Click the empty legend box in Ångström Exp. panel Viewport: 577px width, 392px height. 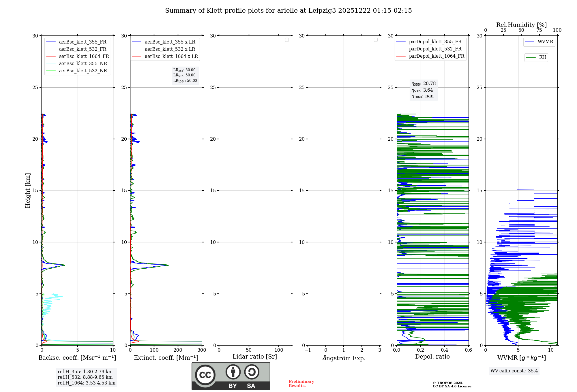click(x=376, y=40)
